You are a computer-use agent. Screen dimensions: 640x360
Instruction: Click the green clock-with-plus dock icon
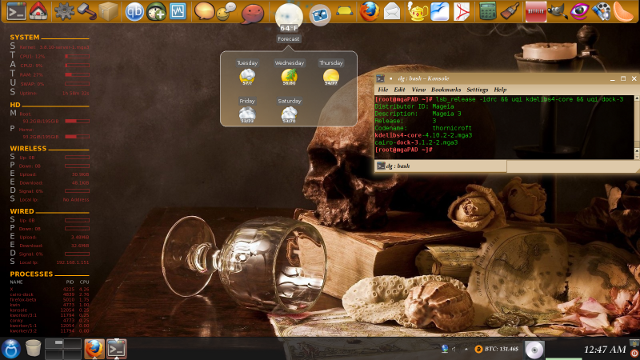pyautogui.click(x=156, y=11)
